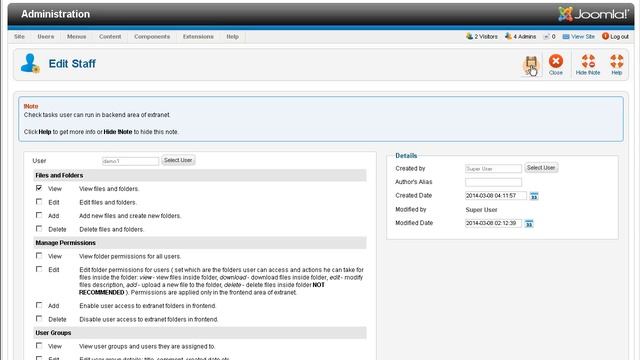Click the Save toolbar icon

(531, 64)
